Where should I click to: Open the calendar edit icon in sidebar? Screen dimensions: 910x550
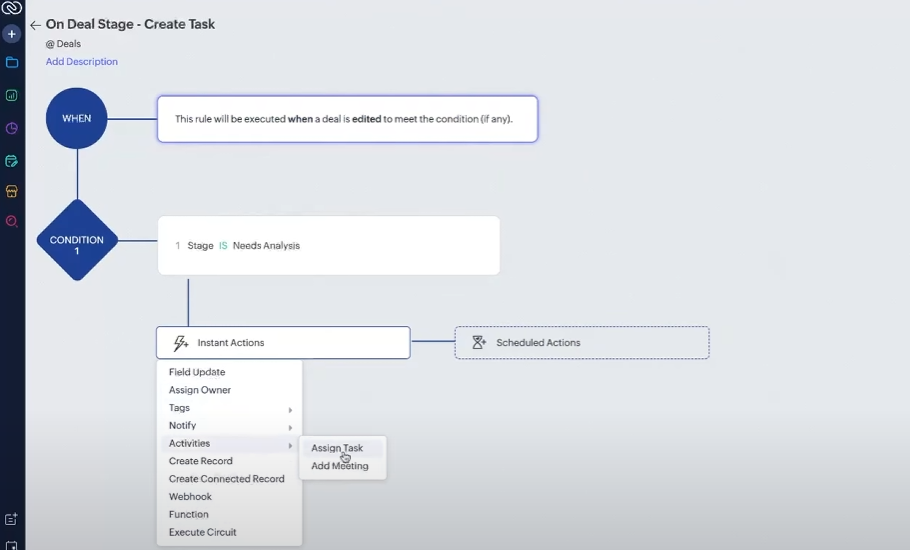pyautogui.click(x=12, y=160)
